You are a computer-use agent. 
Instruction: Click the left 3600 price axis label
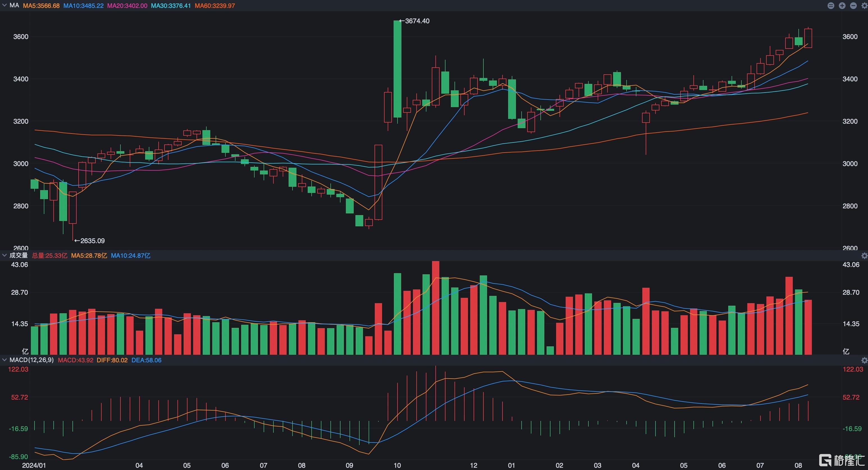20,37
